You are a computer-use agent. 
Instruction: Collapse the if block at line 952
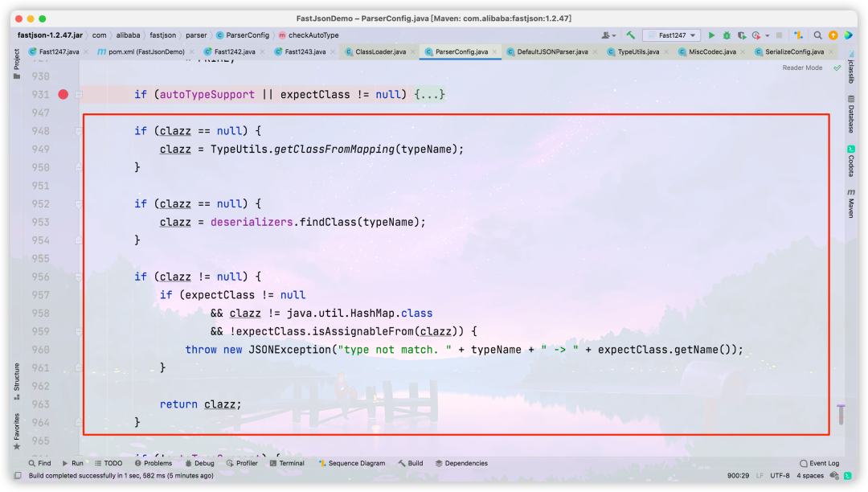pyautogui.click(x=79, y=204)
